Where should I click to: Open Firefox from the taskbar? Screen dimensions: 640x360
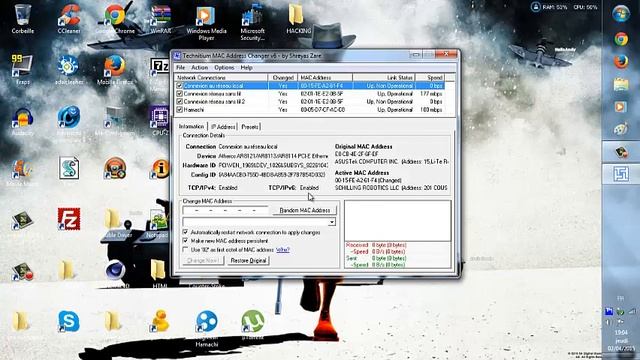tap(621, 62)
